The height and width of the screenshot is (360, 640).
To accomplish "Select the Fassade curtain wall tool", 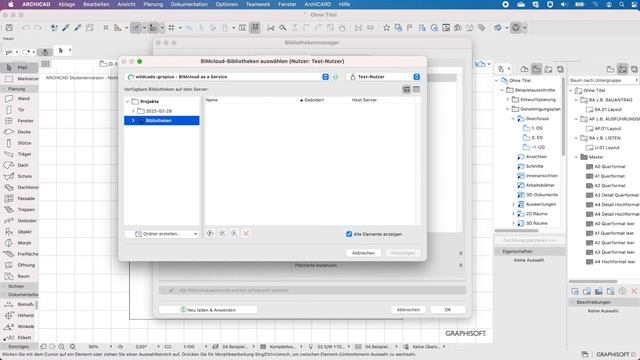I will tap(19, 198).
